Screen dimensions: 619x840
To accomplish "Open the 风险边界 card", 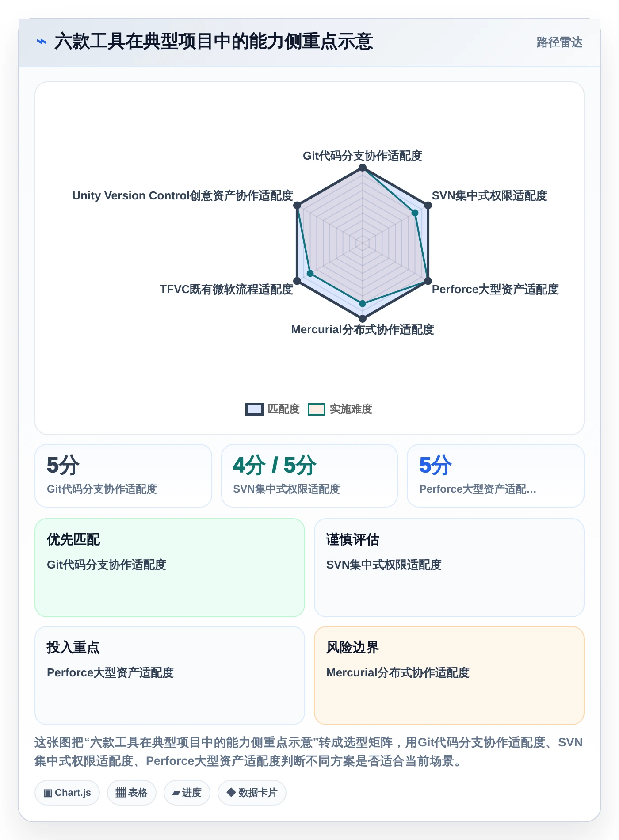I will [x=449, y=676].
